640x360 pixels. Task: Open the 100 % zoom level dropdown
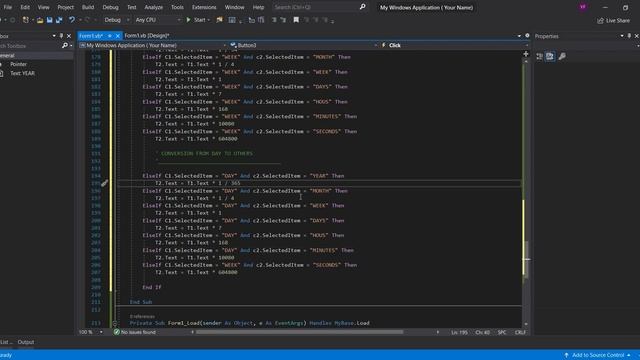101,332
